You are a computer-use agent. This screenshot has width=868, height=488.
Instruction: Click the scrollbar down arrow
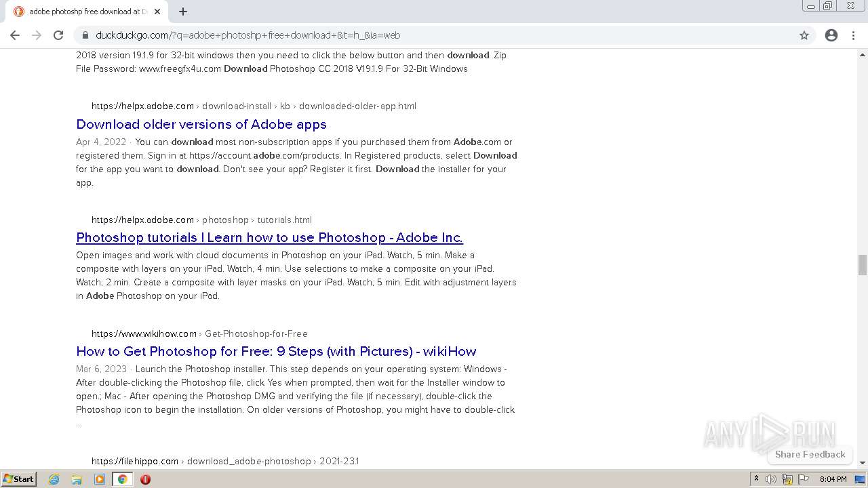pyautogui.click(x=863, y=462)
